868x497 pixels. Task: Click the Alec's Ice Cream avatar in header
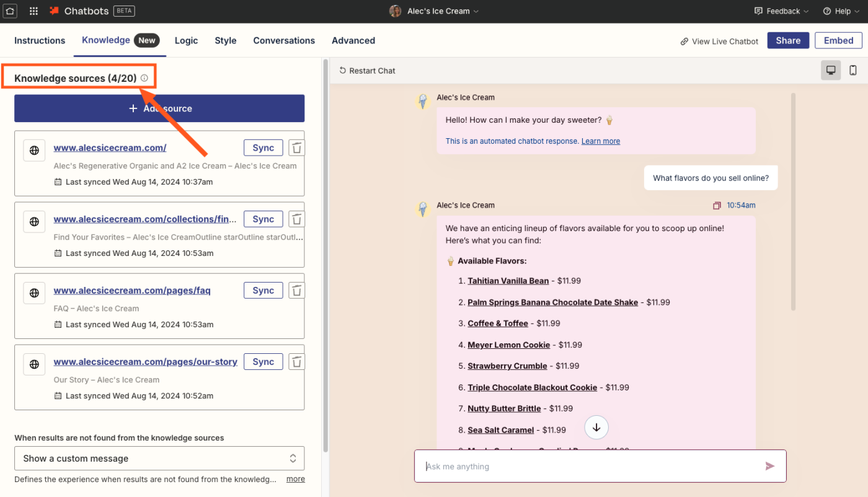coord(395,11)
